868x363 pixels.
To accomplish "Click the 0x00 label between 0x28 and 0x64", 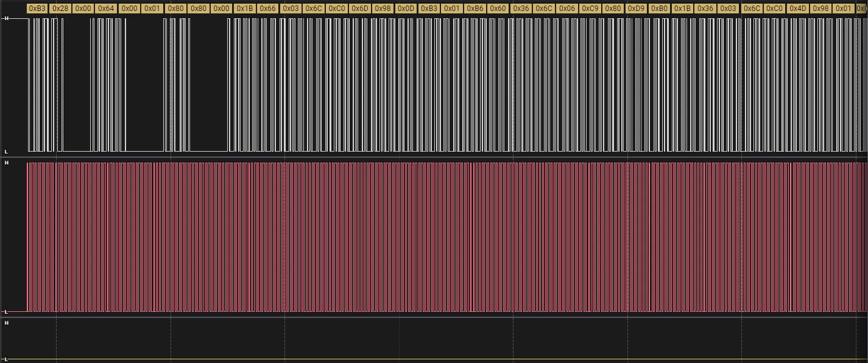I will [x=83, y=9].
